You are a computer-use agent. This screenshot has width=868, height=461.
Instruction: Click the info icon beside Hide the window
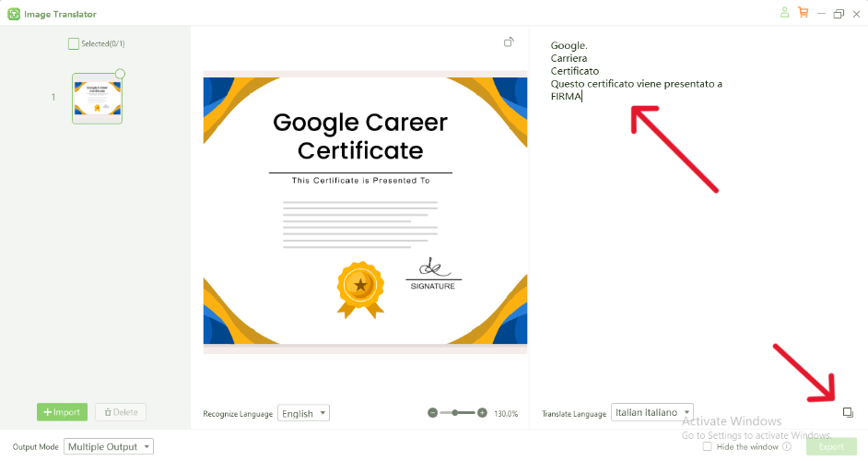point(786,446)
